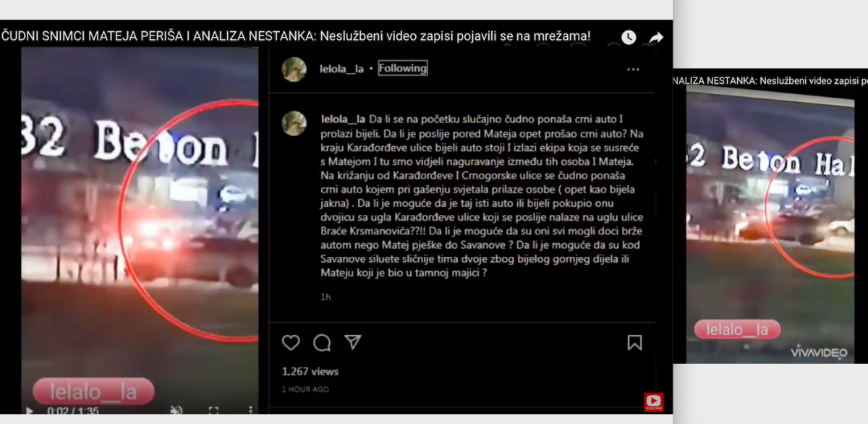
Task: Play the embedded Instagram video
Action: click(30, 411)
